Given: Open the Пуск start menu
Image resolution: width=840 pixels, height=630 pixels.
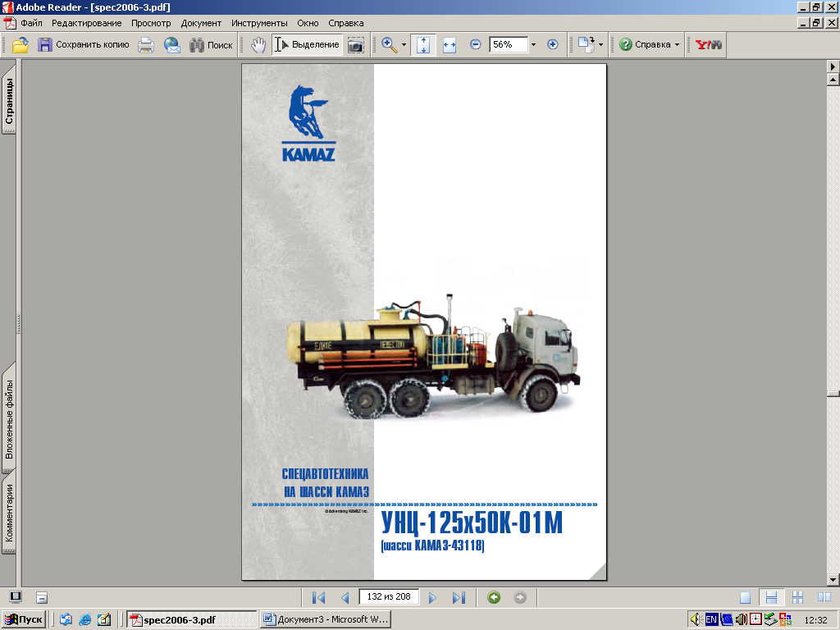Looking at the screenshot, I should point(23,620).
